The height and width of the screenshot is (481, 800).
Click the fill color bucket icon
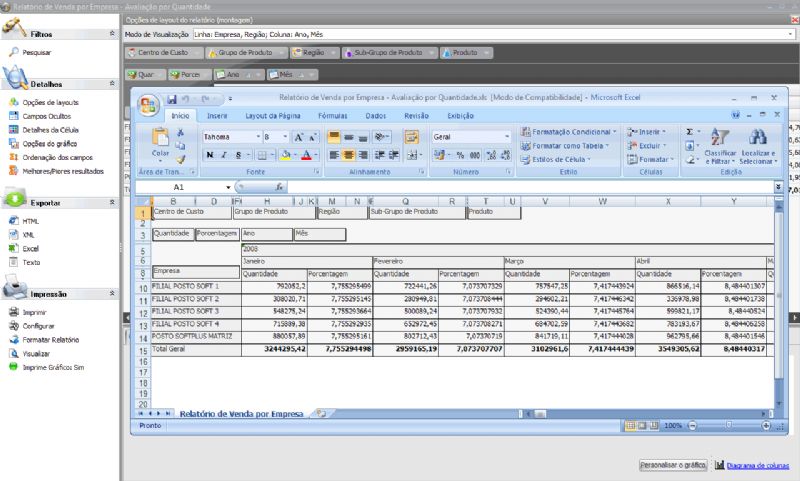click(x=285, y=155)
